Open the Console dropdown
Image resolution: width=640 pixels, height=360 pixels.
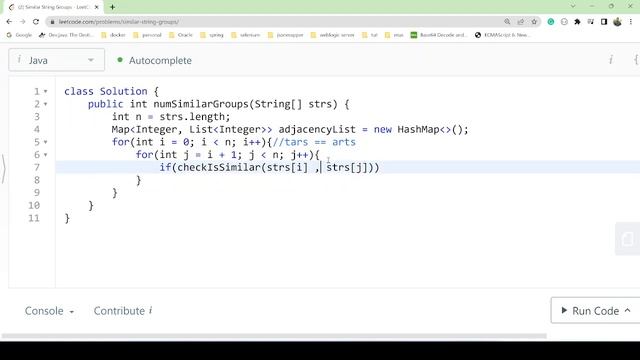point(49,311)
